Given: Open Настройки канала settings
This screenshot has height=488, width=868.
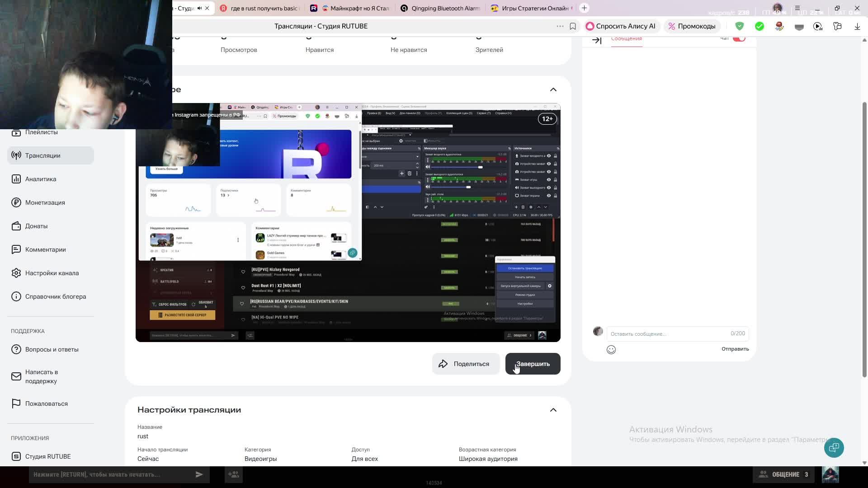Looking at the screenshot, I should pos(51,273).
